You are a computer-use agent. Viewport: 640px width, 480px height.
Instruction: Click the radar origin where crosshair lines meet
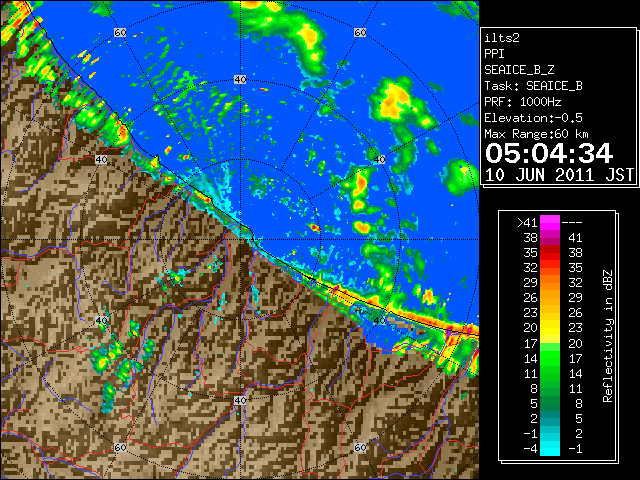(x=240, y=240)
